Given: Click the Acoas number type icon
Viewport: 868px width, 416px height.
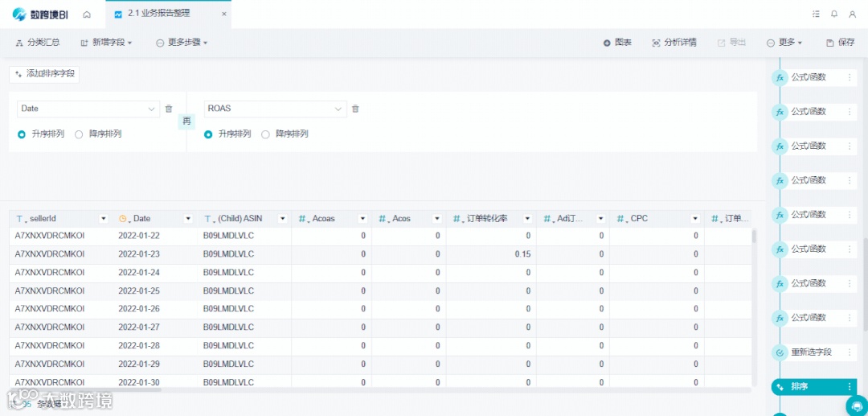Looking at the screenshot, I should [303, 219].
